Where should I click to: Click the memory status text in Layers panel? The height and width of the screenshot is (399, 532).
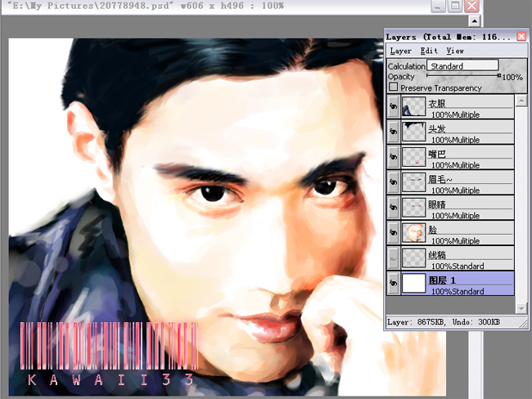click(x=443, y=321)
